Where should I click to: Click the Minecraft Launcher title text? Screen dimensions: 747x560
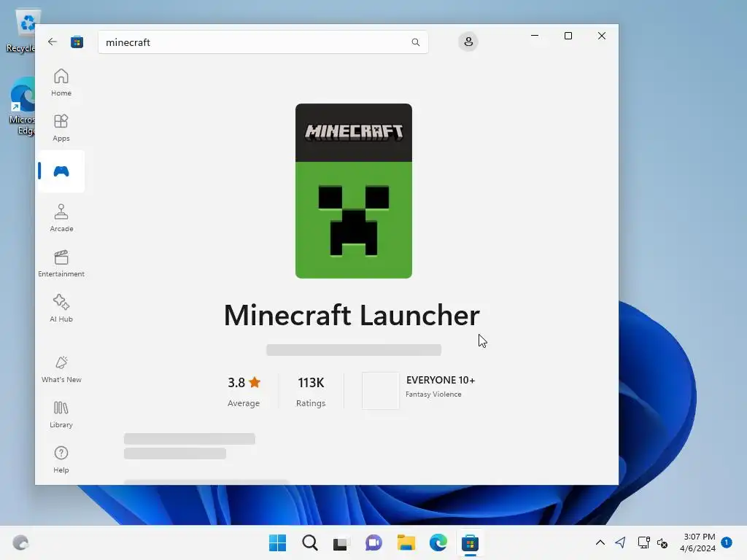point(352,315)
